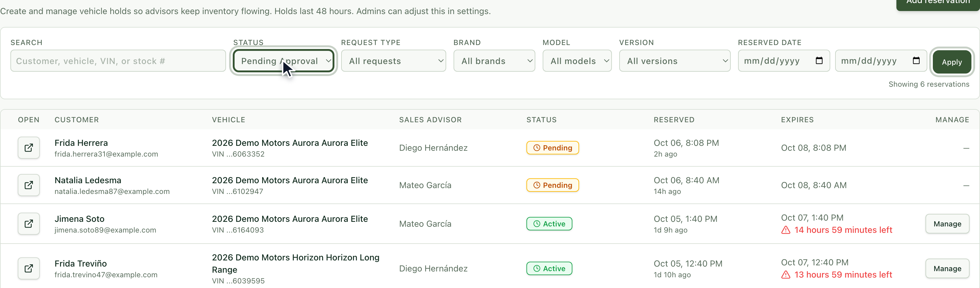Image resolution: width=980 pixels, height=288 pixels.
Task: Click Pending status badge for Natalia Ledesma
Action: tap(552, 185)
